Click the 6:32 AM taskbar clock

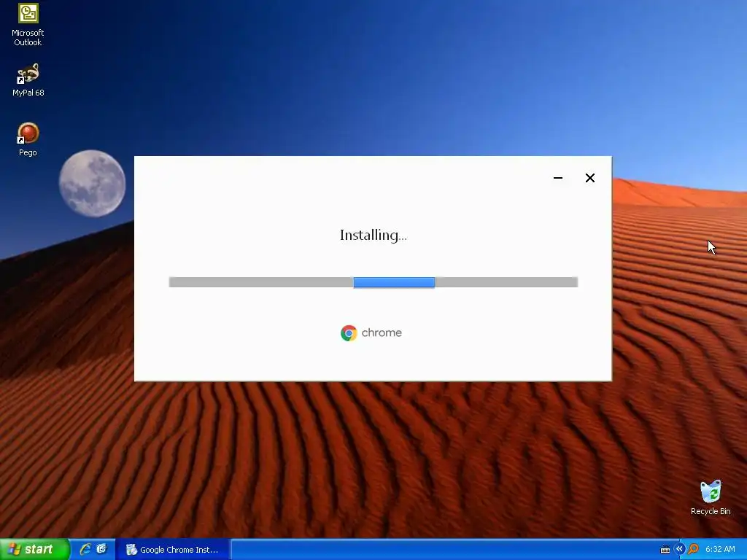720,549
